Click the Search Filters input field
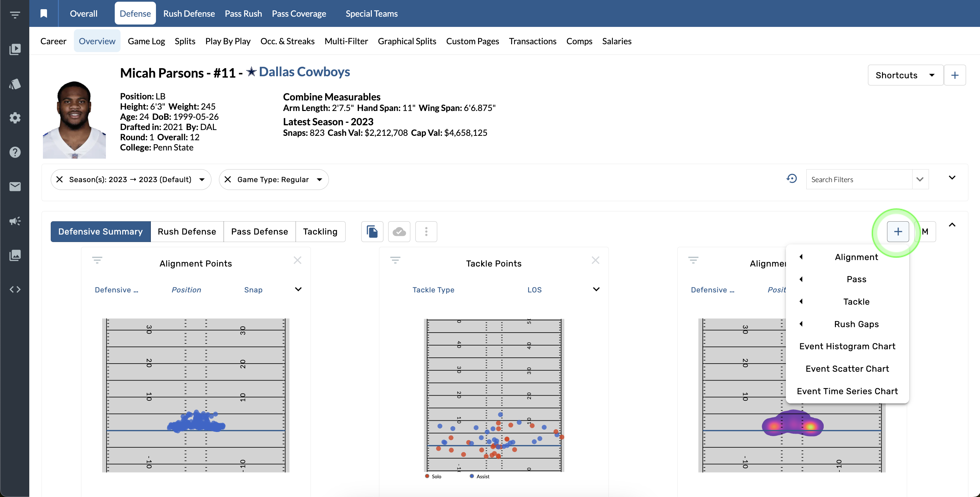This screenshot has width=980, height=497. (x=858, y=179)
